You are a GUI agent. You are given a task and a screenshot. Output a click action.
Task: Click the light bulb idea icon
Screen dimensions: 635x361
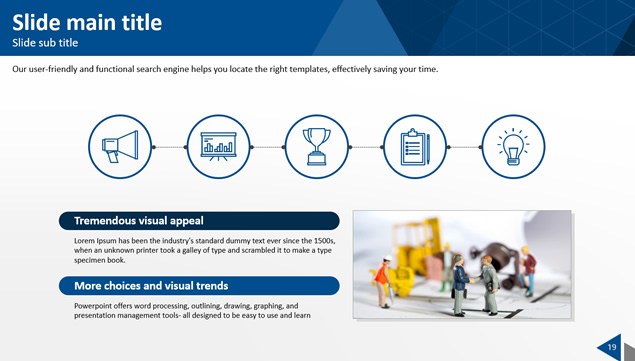click(514, 147)
